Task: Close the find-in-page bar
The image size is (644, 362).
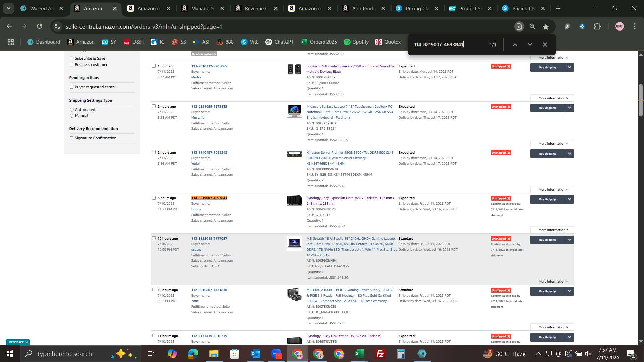Action: 545,44
